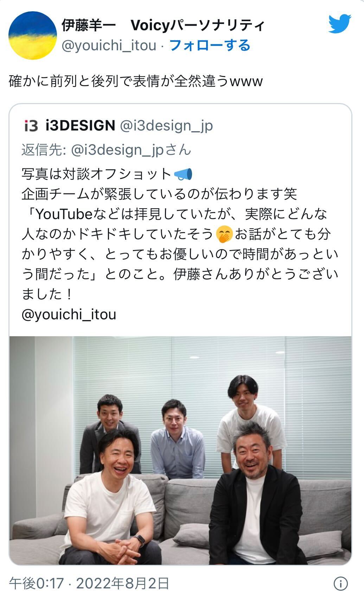Click the tweet text 確かに前列と後列で表情が全然違うwww
The width and height of the screenshot is (364, 600).
pos(136,81)
